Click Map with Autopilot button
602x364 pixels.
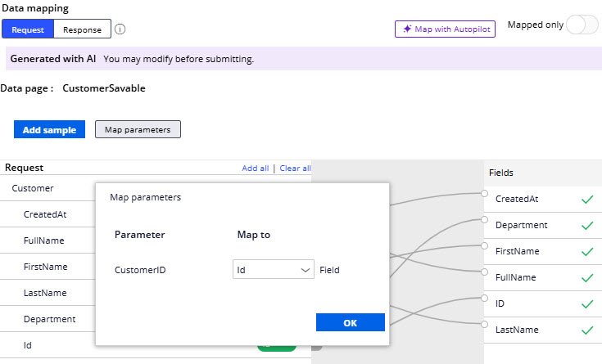[445, 29]
